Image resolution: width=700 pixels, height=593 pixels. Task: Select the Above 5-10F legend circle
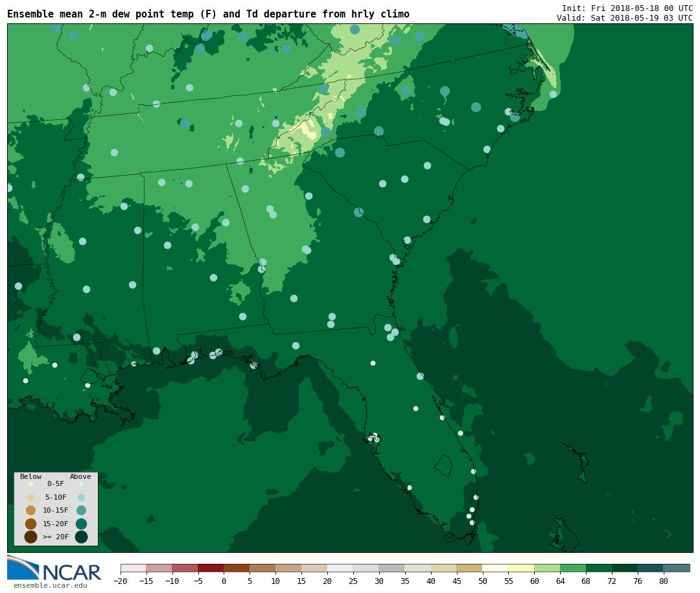81,497
